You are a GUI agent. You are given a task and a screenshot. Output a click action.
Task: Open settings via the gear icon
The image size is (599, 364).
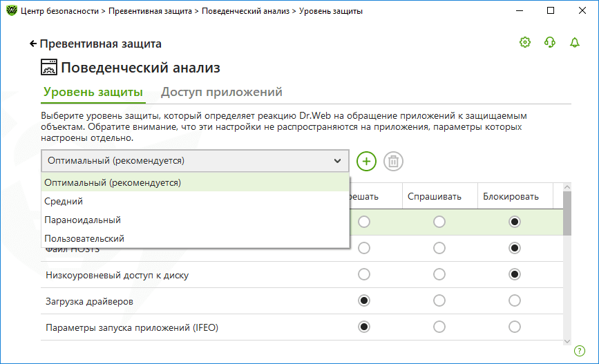525,42
